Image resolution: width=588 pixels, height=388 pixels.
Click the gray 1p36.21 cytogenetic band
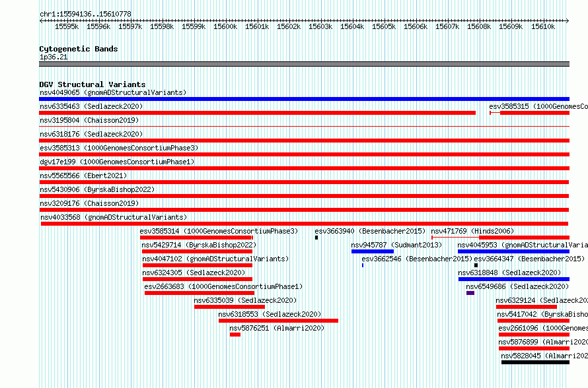pos(304,64)
